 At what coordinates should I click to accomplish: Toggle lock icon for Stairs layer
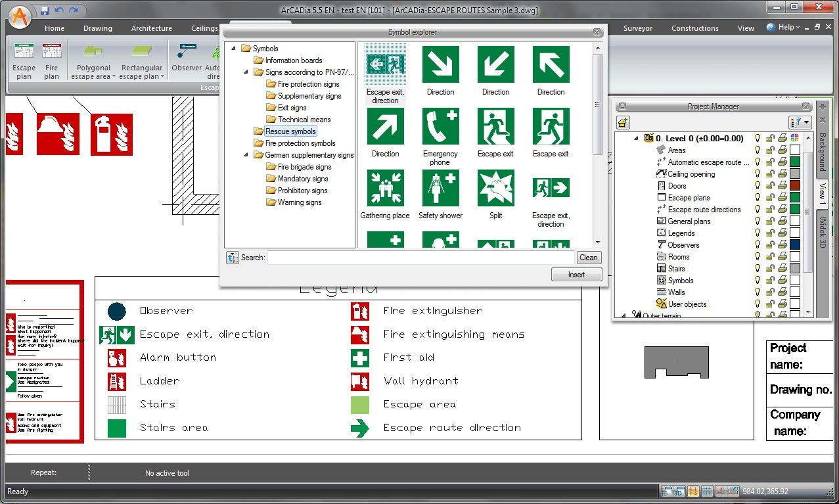point(770,269)
